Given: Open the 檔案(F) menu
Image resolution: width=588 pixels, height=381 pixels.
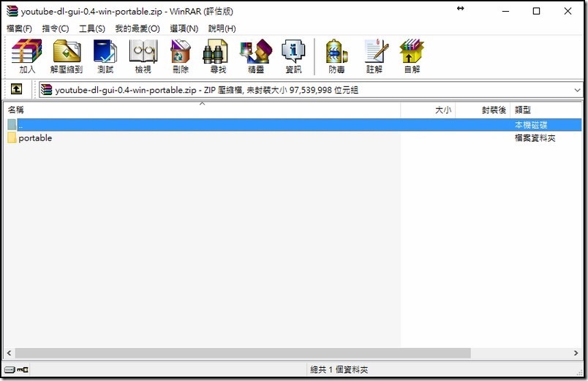Looking at the screenshot, I should click(19, 29).
